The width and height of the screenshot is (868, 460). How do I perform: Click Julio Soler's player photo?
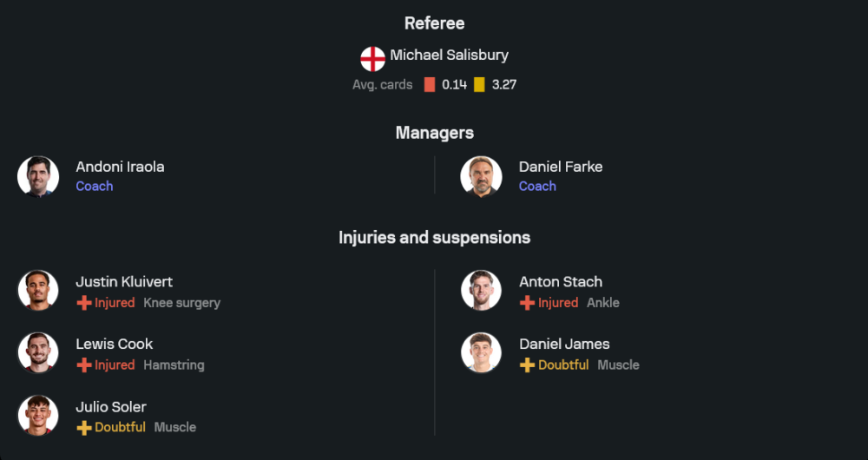coord(38,416)
